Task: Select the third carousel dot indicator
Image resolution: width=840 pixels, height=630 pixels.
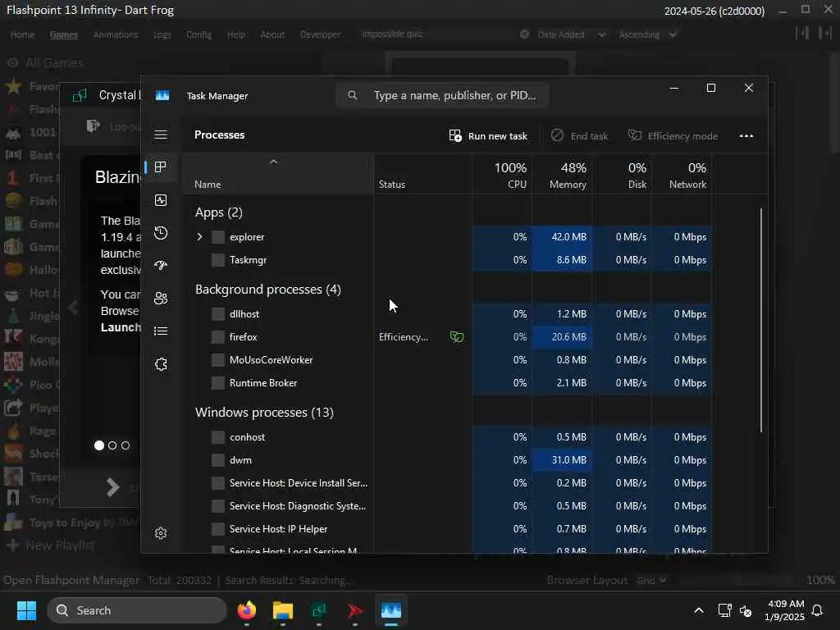Action: pyautogui.click(x=126, y=445)
